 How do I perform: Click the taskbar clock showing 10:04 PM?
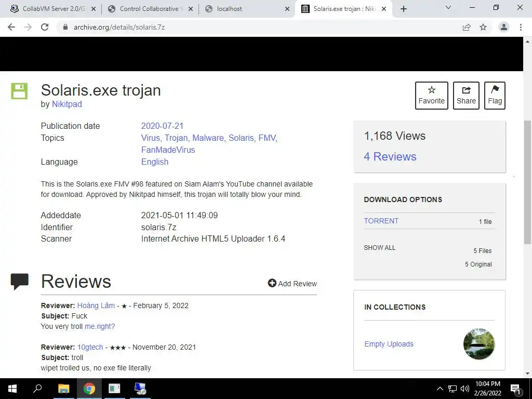click(487, 389)
